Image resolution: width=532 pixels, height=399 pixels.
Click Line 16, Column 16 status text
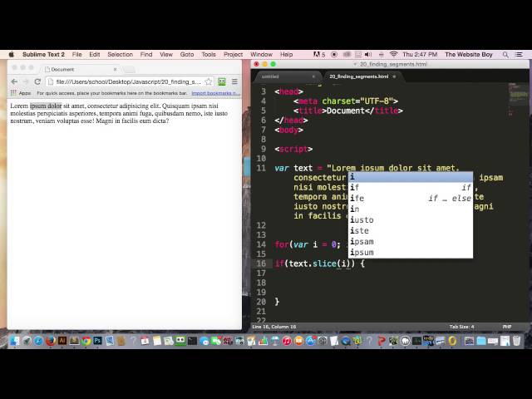pos(274,327)
